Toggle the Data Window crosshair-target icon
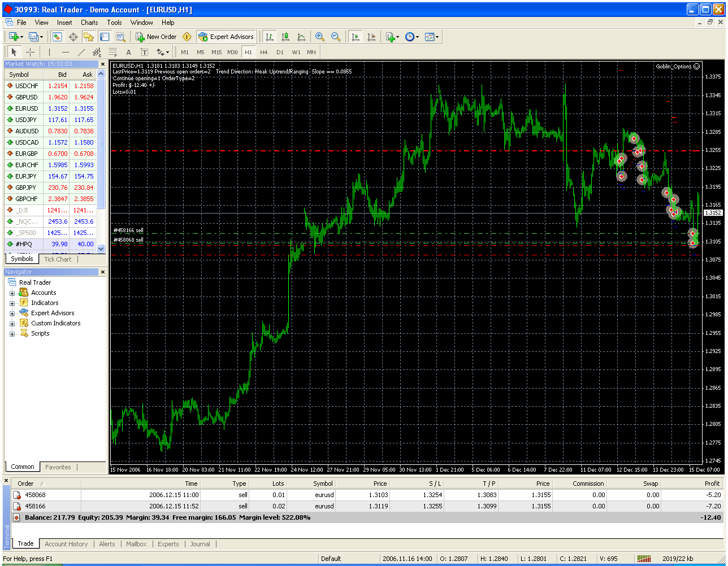The image size is (728, 566). (x=73, y=37)
